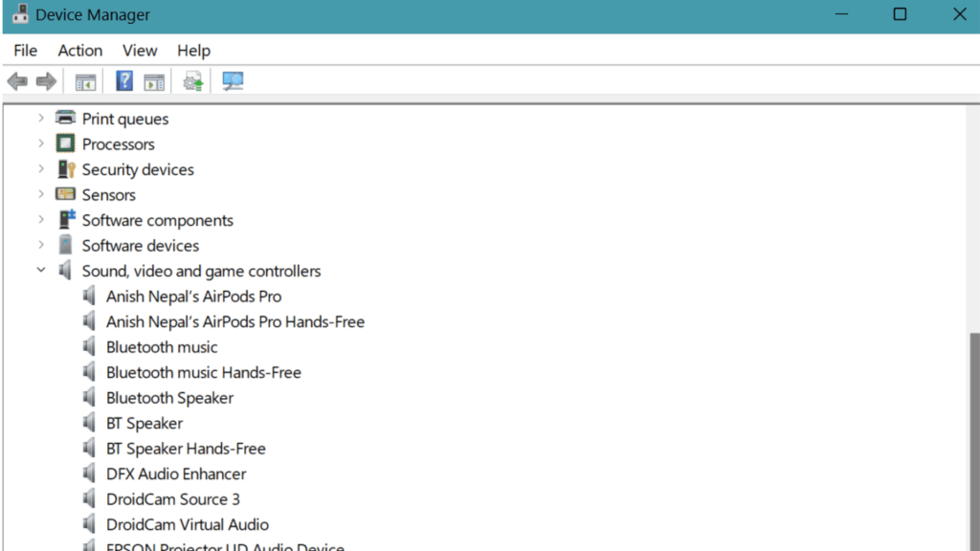The width and height of the screenshot is (980, 551).
Task: Expand the Software devices category
Action: 41,245
